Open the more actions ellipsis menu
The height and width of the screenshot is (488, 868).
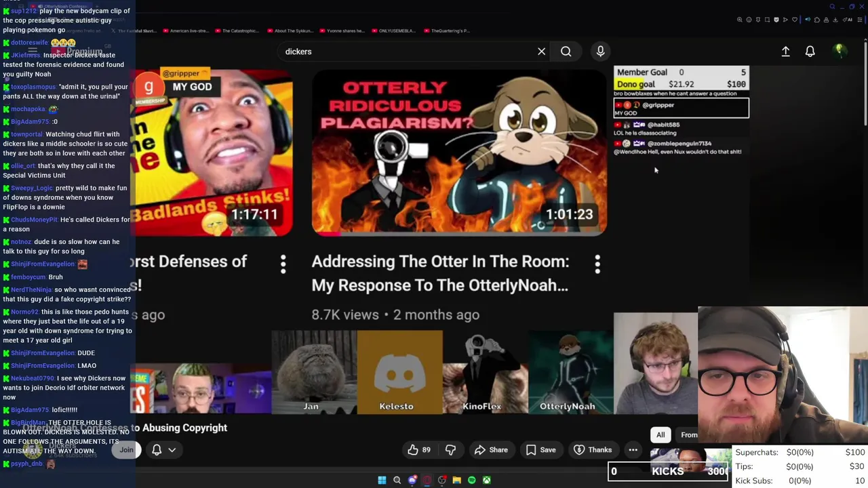633,449
